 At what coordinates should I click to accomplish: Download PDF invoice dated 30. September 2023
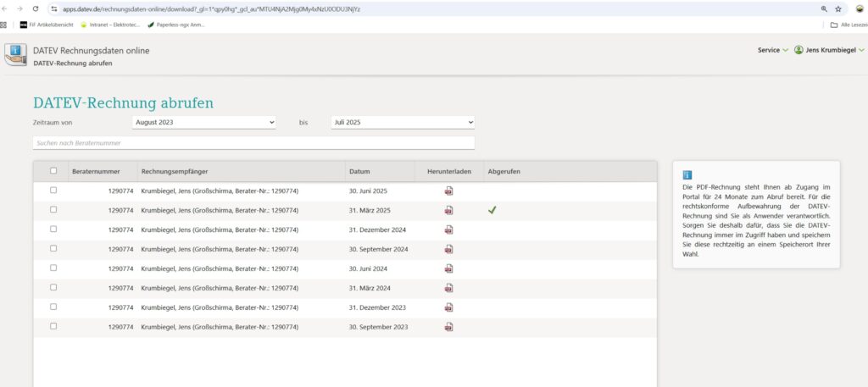(x=448, y=327)
